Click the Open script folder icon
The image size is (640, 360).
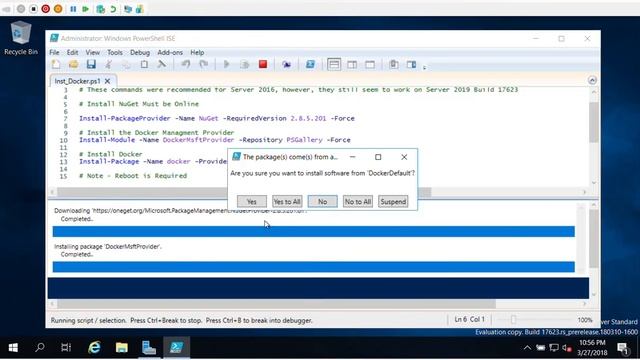(x=73, y=64)
